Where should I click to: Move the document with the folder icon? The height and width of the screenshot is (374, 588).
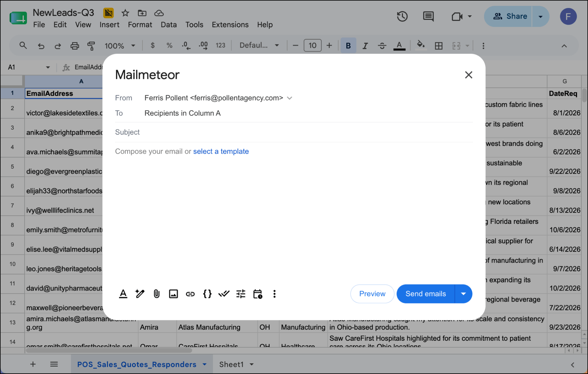(x=142, y=13)
